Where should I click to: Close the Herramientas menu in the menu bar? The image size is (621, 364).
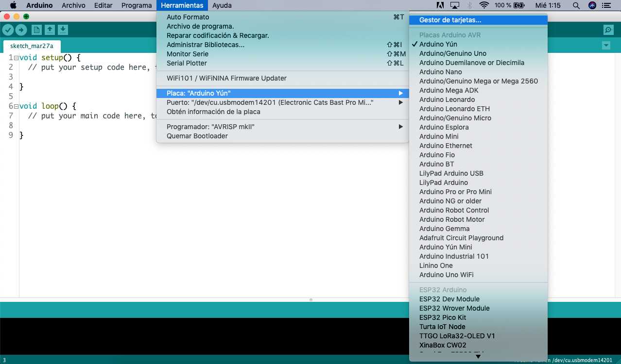[182, 5]
